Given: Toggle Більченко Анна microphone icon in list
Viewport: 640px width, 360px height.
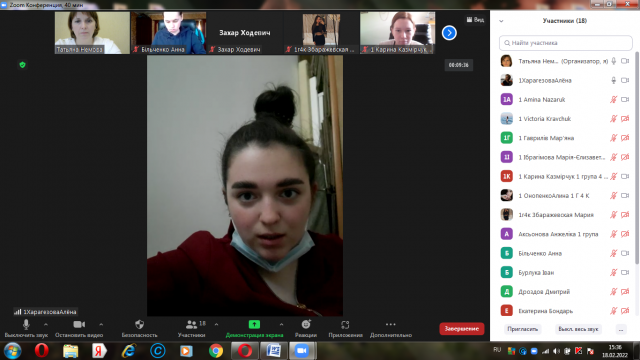Looking at the screenshot, I should 613,253.
